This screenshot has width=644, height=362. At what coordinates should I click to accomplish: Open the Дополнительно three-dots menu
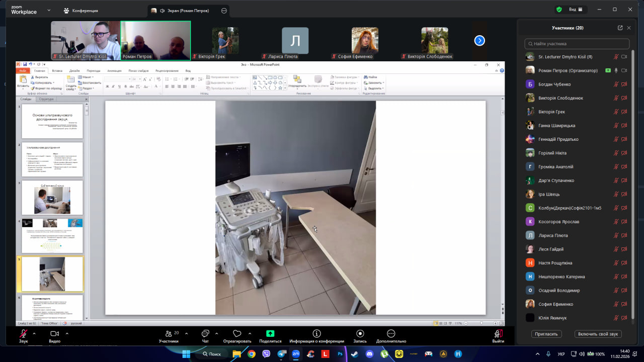click(x=391, y=334)
